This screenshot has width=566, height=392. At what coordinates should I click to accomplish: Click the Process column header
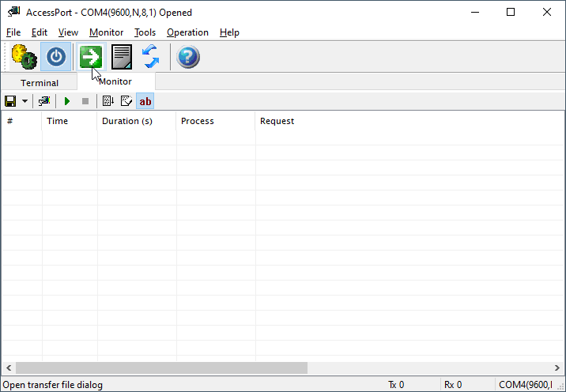coord(216,121)
